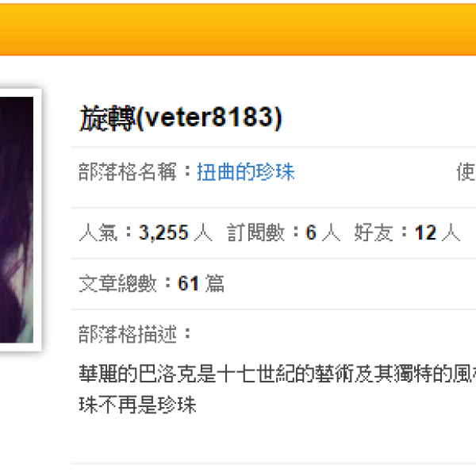This screenshot has width=476, height=476.
Task: Select the article count 61
Action: point(188,284)
